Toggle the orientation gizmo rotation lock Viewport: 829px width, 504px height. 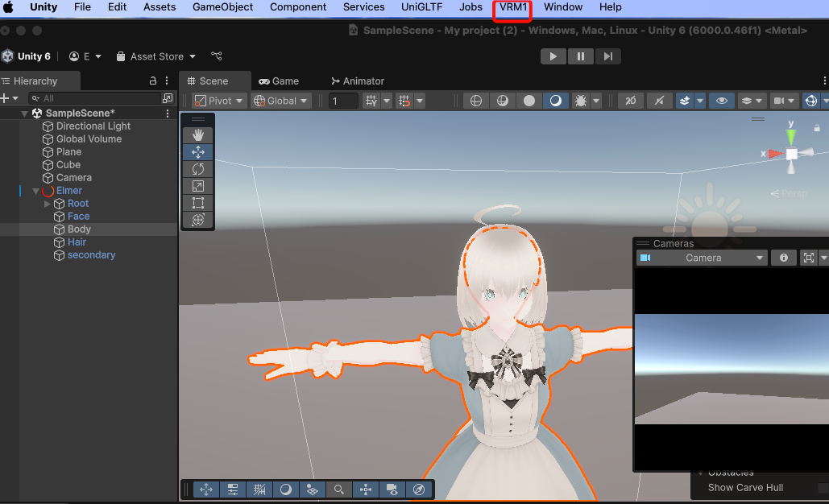click(817, 128)
